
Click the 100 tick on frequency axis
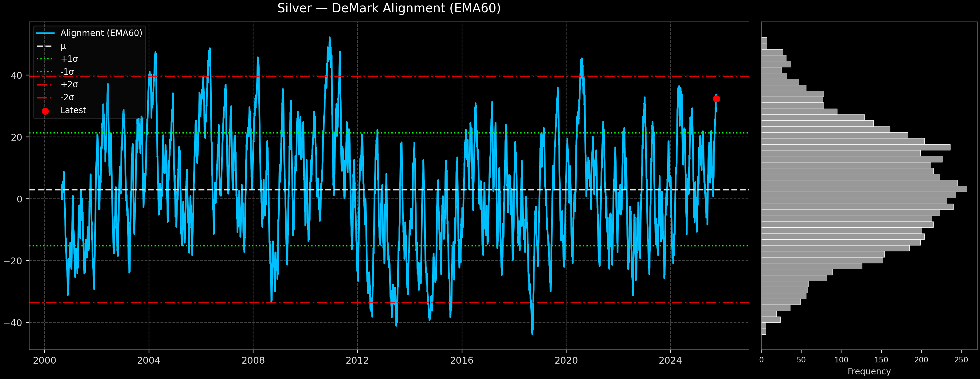pyautogui.click(x=841, y=360)
